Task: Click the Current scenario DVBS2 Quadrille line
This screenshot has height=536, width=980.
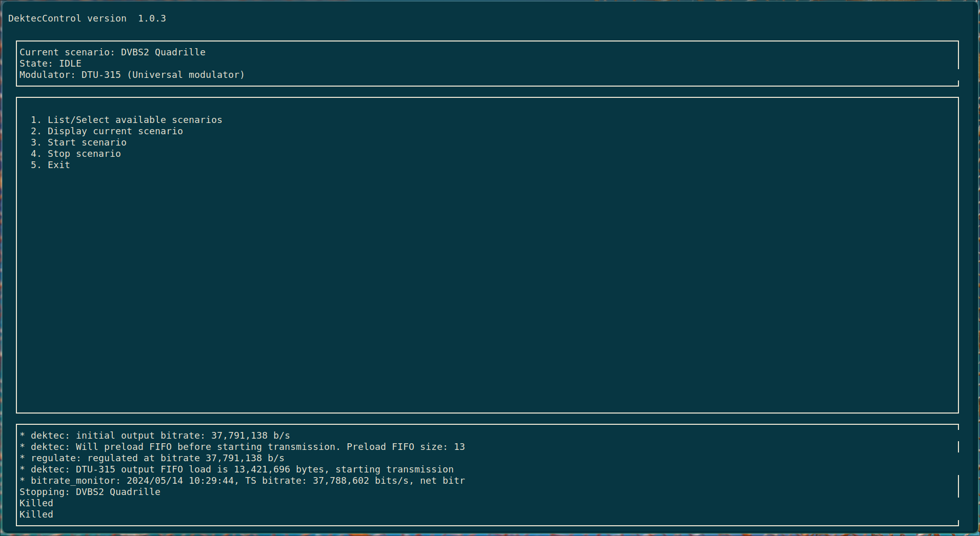Action: pyautogui.click(x=112, y=52)
